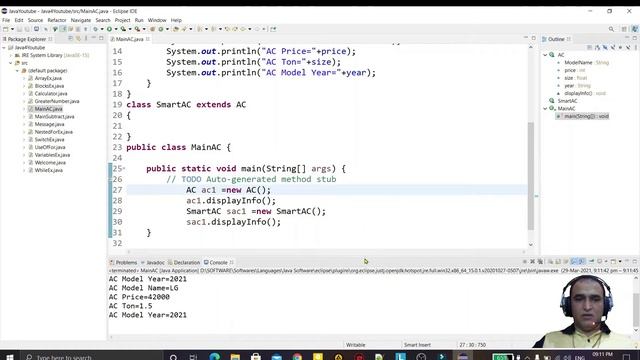Click the Coverage run toolbar icon
Viewport: 640px width, 360px height.
(x=123, y=29)
